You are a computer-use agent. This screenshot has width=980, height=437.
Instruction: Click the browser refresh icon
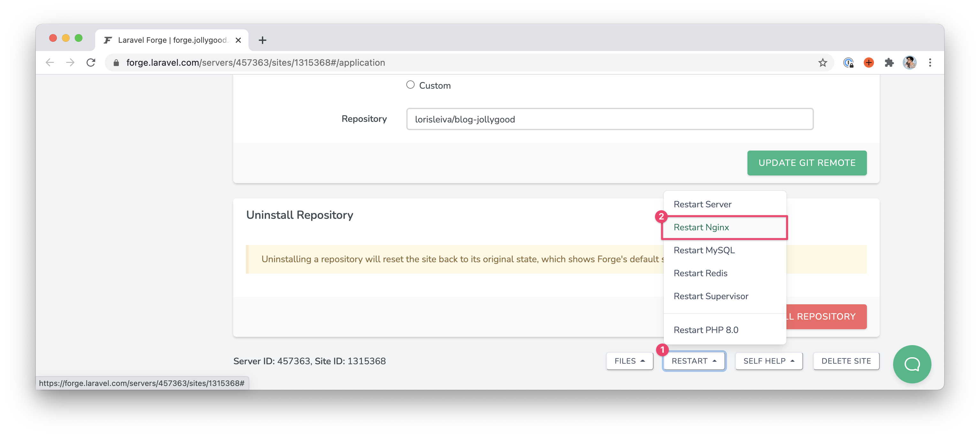91,63
